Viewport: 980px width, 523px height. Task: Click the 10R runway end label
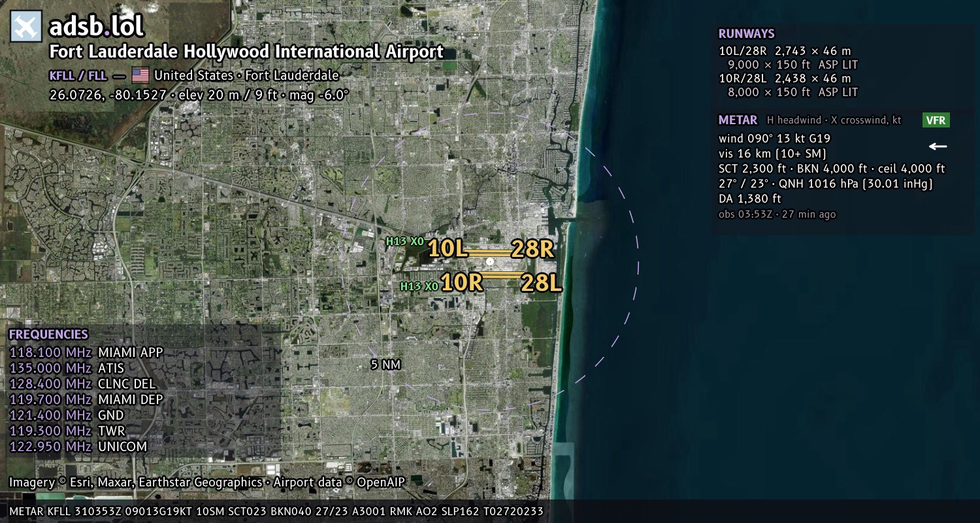(x=461, y=282)
